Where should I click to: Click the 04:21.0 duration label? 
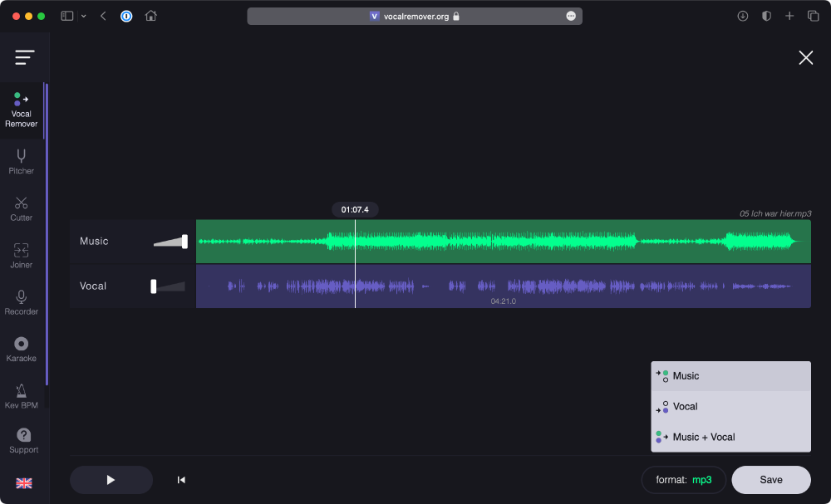coord(503,301)
